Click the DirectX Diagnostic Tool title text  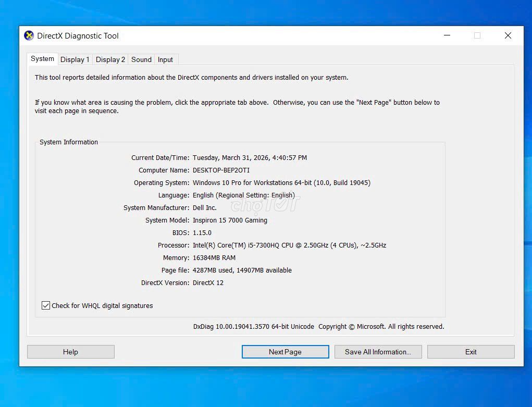[x=78, y=35]
